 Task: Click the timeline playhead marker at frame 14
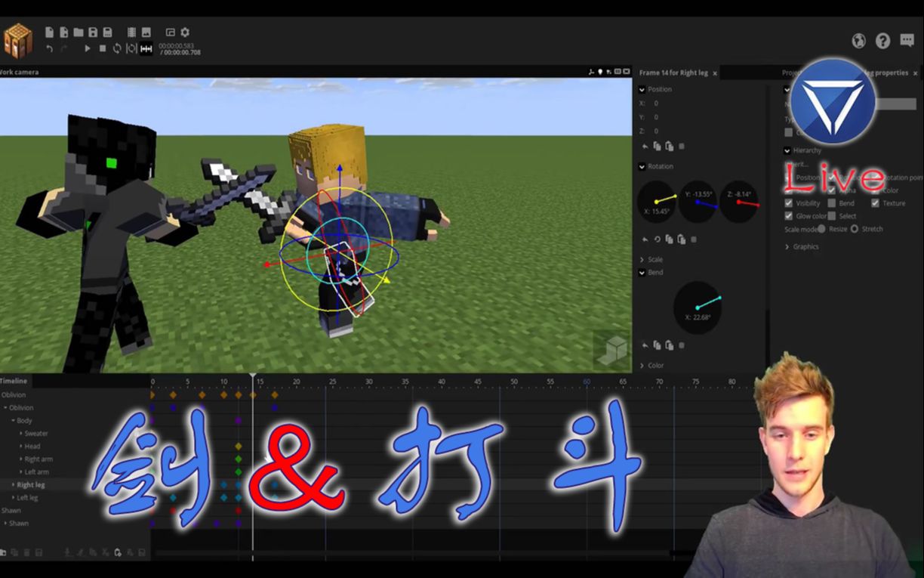253,376
